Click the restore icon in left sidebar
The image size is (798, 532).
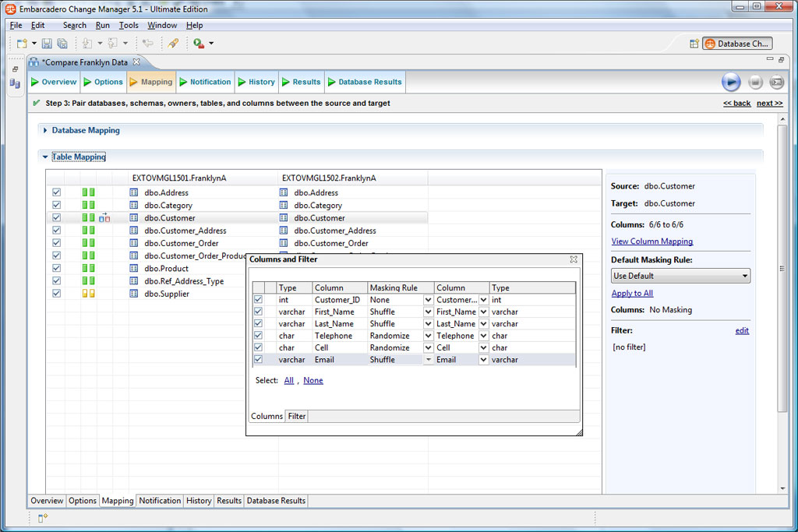pyautogui.click(x=15, y=69)
